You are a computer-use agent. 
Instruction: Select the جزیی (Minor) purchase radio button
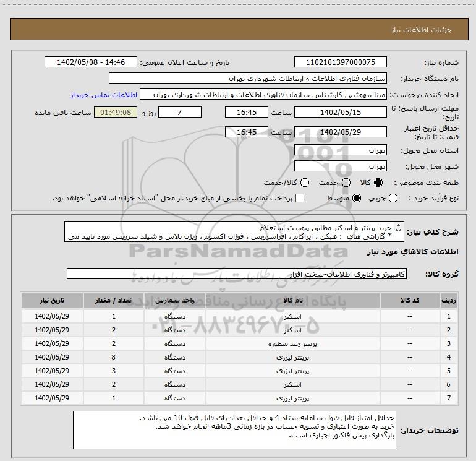(x=393, y=198)
